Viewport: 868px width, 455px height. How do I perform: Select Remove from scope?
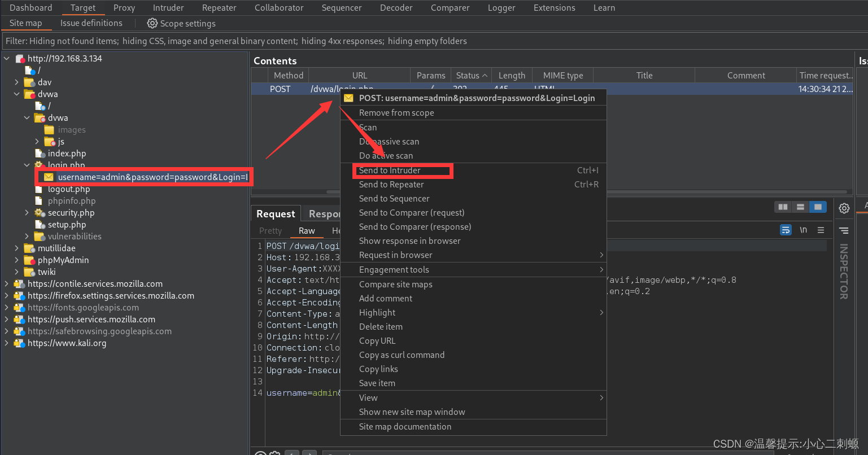(x=473, y=113)
